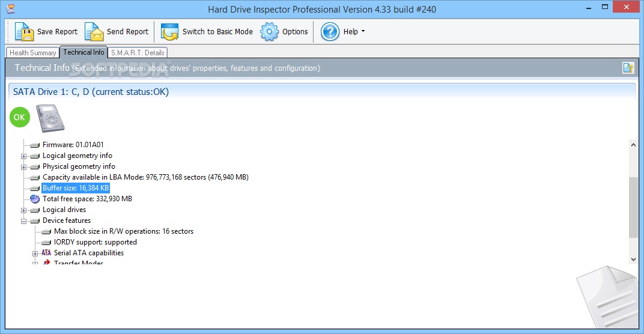Click the tree scrollbar down arrow
Viewport: 644px width, 334px height.
coord(633,259)
